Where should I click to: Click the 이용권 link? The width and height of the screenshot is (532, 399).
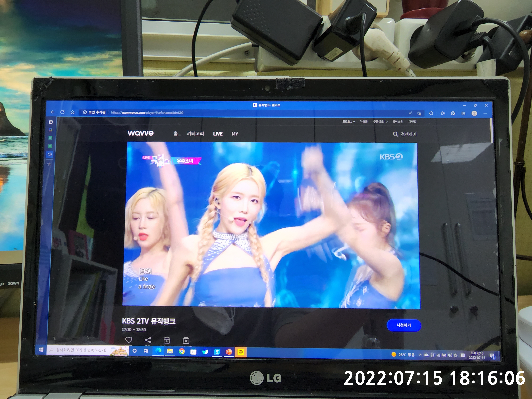(363, 122)
